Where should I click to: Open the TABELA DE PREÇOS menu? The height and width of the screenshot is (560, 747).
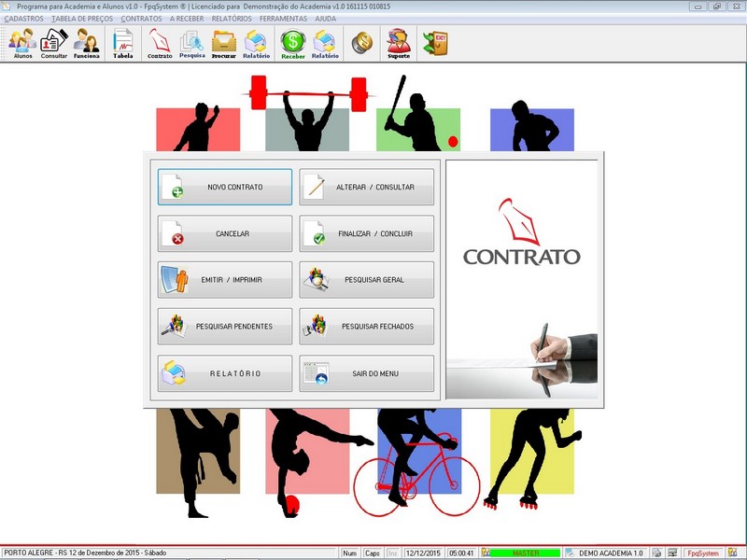point(82,19)
